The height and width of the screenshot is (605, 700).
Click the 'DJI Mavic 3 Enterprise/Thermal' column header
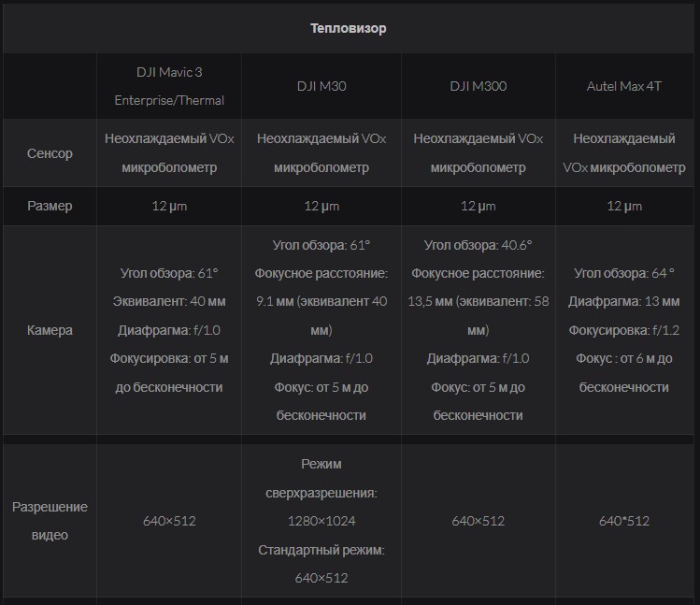pyautogui.click(x=169, y=86)
